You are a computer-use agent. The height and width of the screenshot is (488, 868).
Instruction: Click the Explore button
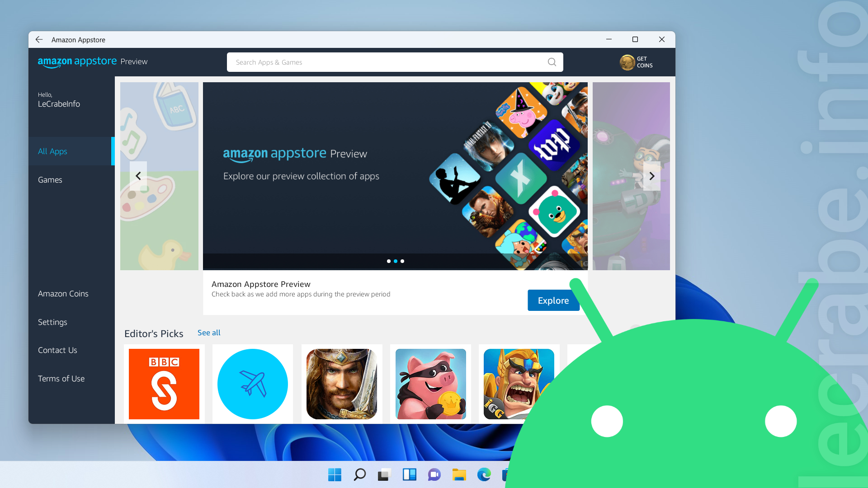coord(553,300)
